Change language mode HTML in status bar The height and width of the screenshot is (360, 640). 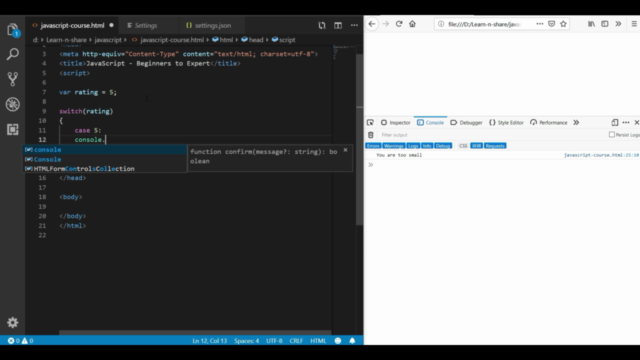[318, 340]
